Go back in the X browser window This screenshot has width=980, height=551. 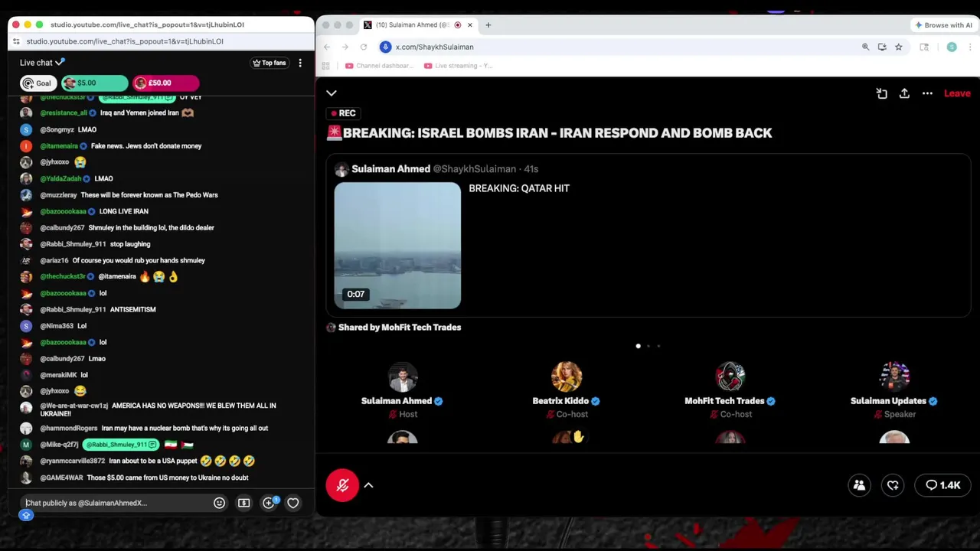(327, 47)
